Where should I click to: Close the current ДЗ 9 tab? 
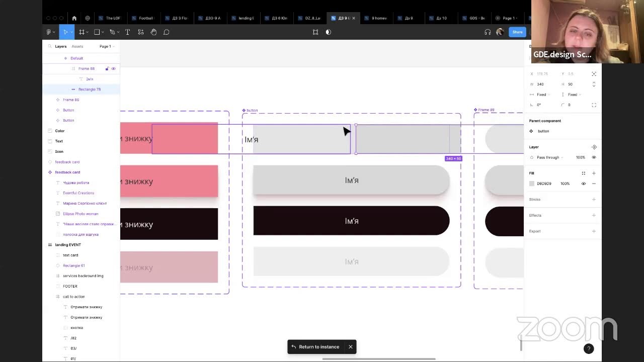tap(353, 18)
